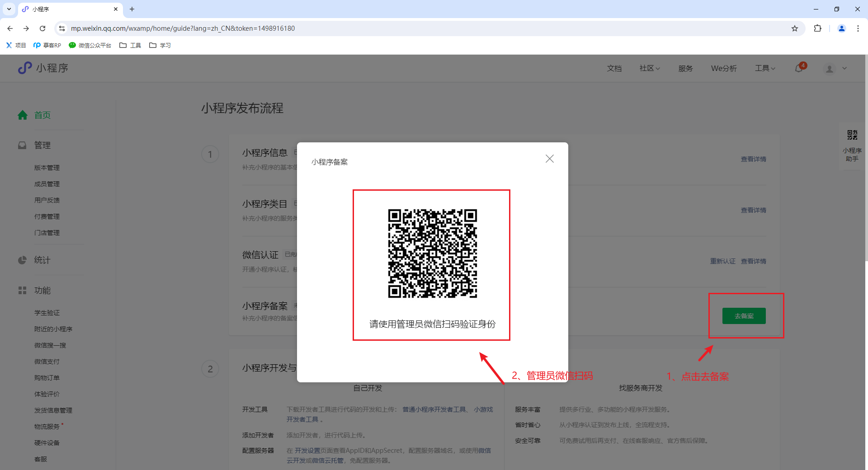868x470 pixels.
Task: Open the 微信公众平台 bookmark
Action: tap(90, 45)
